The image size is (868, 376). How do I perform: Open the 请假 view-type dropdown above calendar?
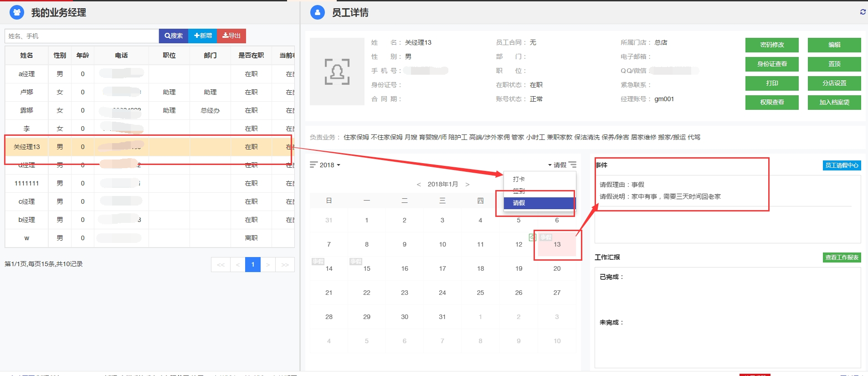tap(557, 165)
